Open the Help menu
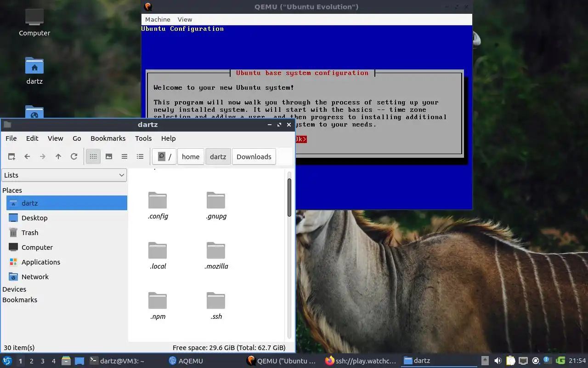The width and height of the screenshot is (588, 368). 168,138
